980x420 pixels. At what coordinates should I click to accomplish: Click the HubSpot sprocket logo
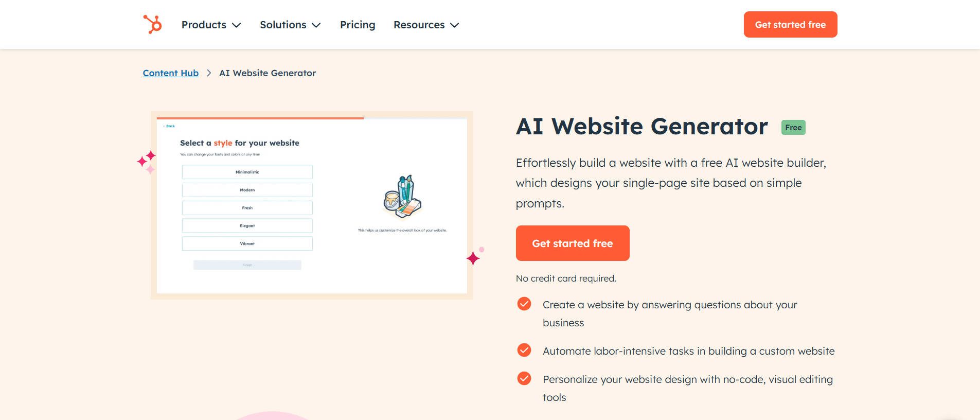[x=153, y=24]
